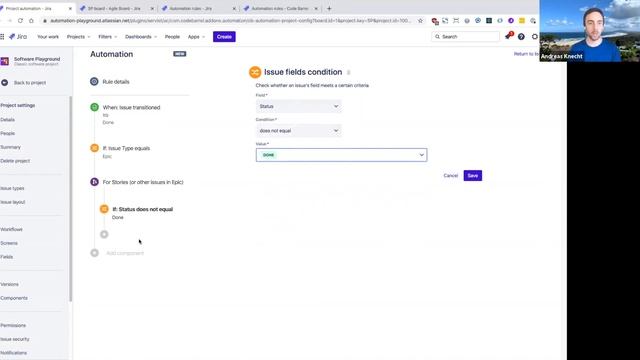Click the Software Playground project avatar
The height and width of the screenshot is (360, 640).
tap(4, 61)
